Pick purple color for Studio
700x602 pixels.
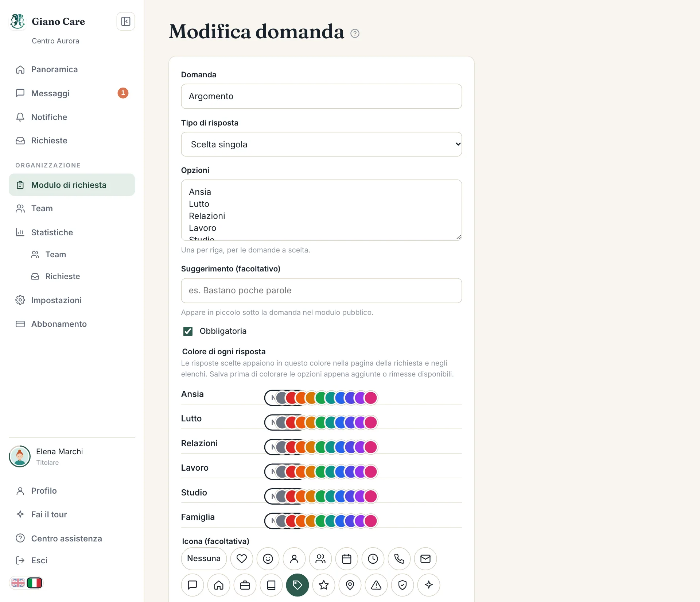tap(360, 496)
